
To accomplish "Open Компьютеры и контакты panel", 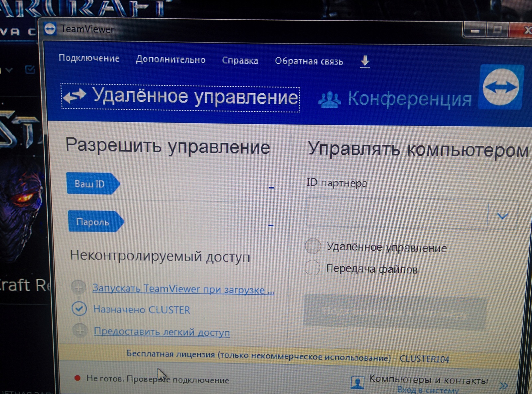I will pos(429,380).
